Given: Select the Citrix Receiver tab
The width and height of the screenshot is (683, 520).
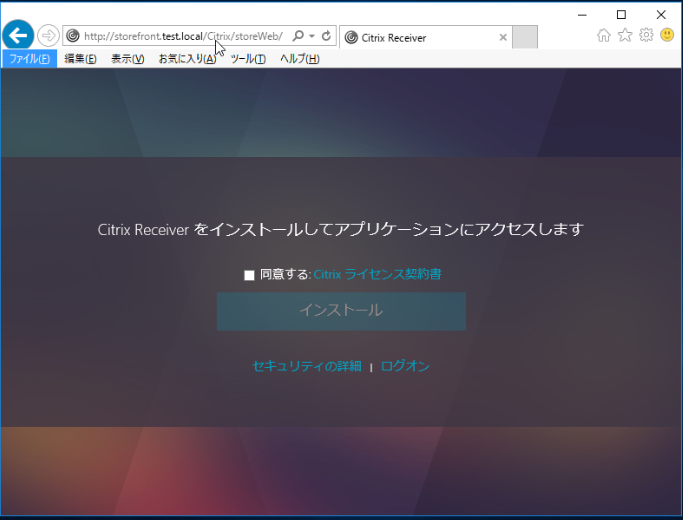Looking at the screenshot, I should tap(426, 37).
